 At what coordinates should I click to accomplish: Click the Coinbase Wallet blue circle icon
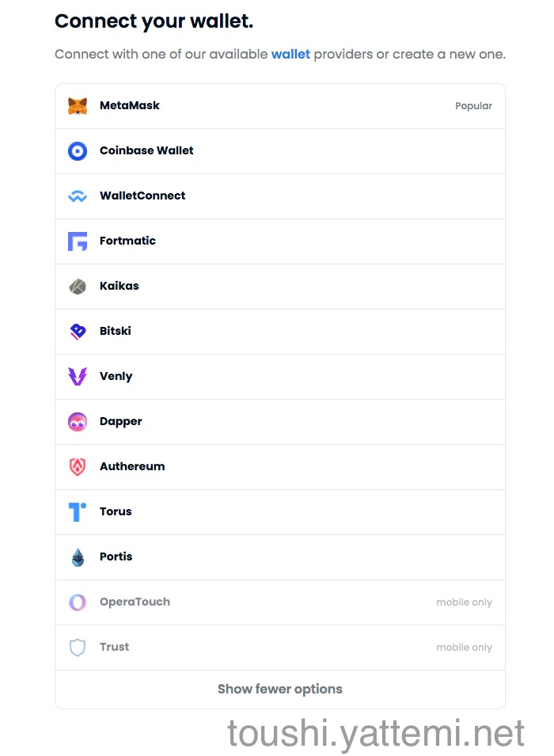(x=78, y=151)
